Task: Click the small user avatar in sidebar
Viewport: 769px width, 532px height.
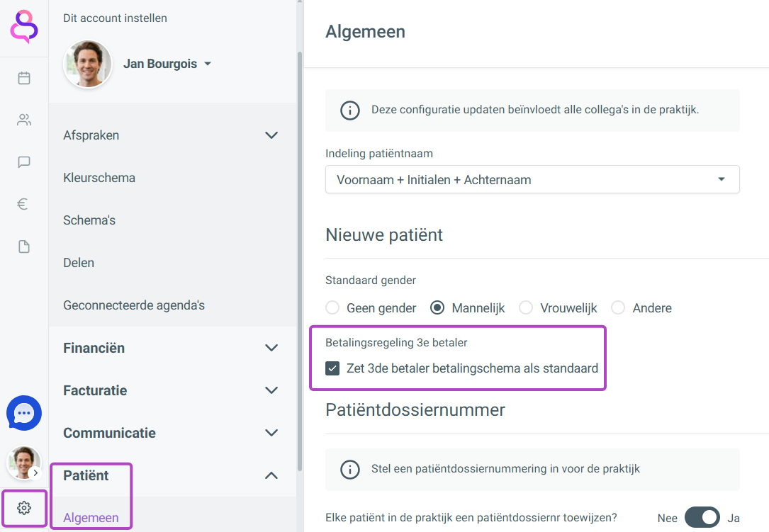Action: tap(23, 463)
